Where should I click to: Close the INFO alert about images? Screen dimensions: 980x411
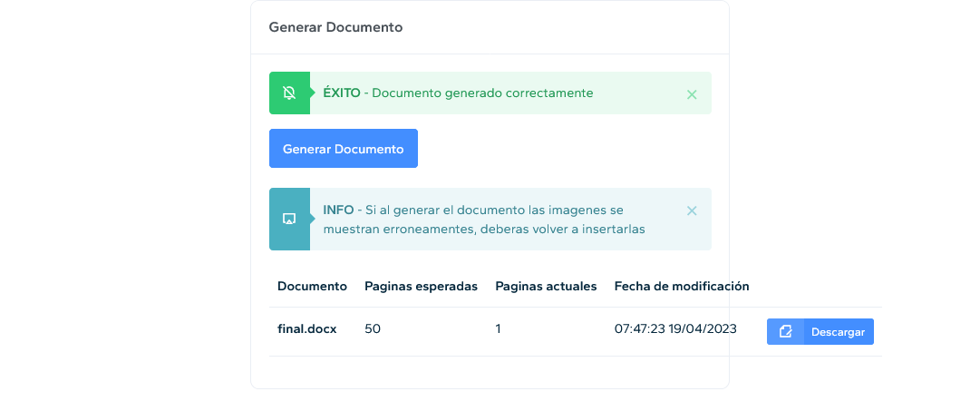[692, 210]
